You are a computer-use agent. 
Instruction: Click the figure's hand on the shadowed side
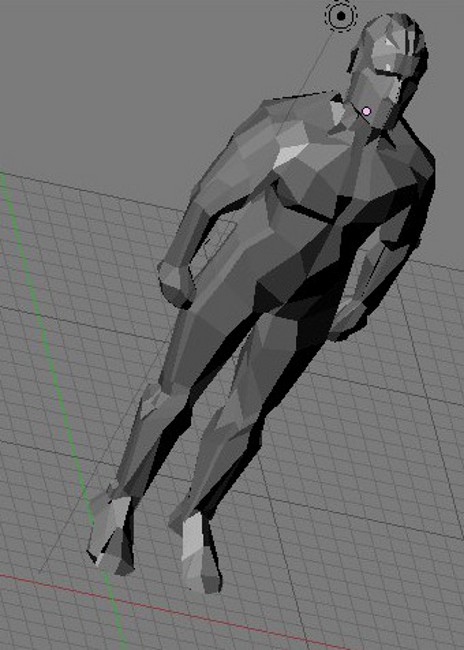349,318
